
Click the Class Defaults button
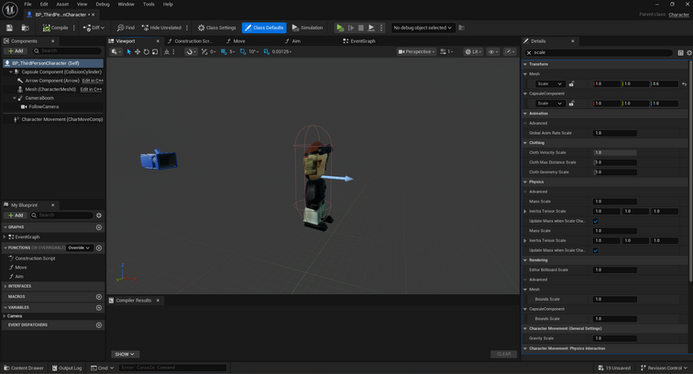click(264, 28)
